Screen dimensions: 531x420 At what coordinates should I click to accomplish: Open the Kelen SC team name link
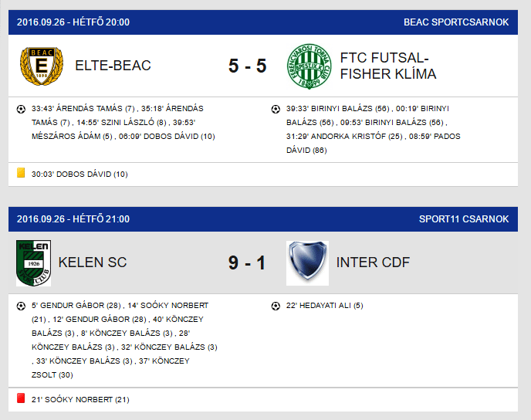[x=93, y=262]
